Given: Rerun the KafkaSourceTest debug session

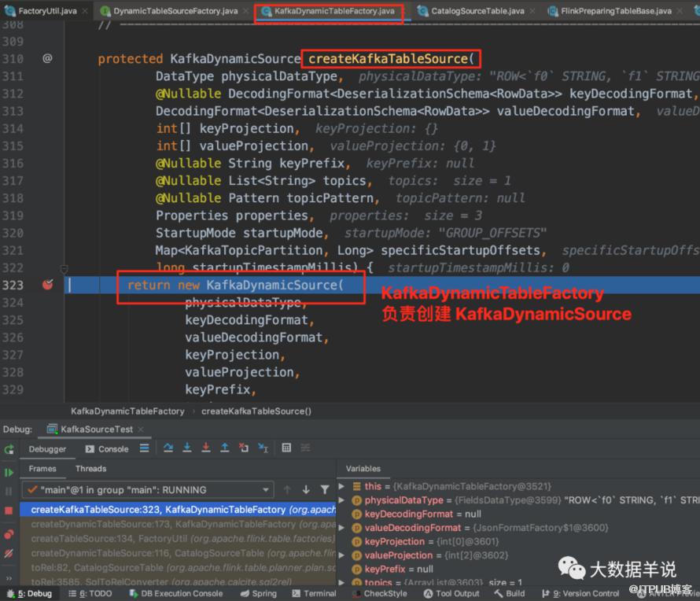Looking at the screenshot, I should coord(9,449).
